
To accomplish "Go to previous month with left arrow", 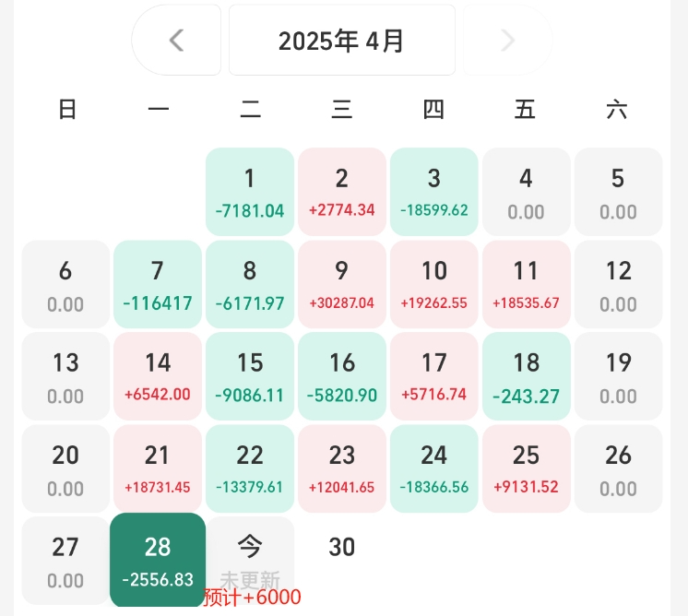I will pos(176,41).
